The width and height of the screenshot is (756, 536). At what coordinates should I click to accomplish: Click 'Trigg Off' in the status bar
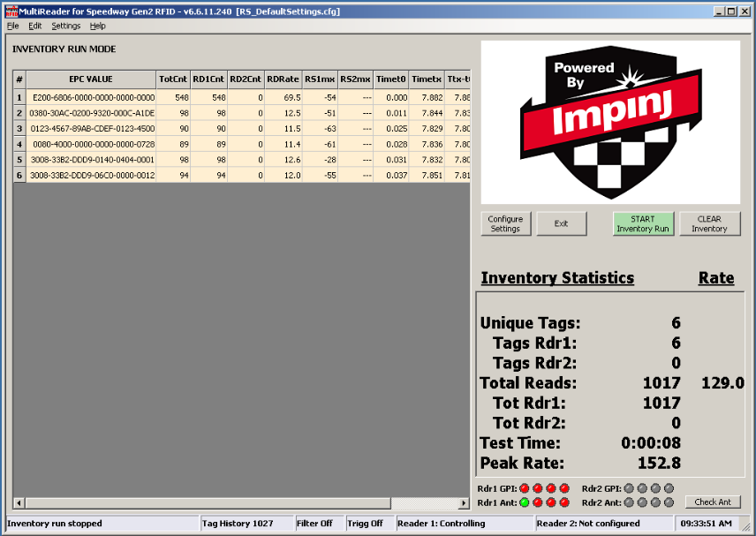[x=365, y=524]
